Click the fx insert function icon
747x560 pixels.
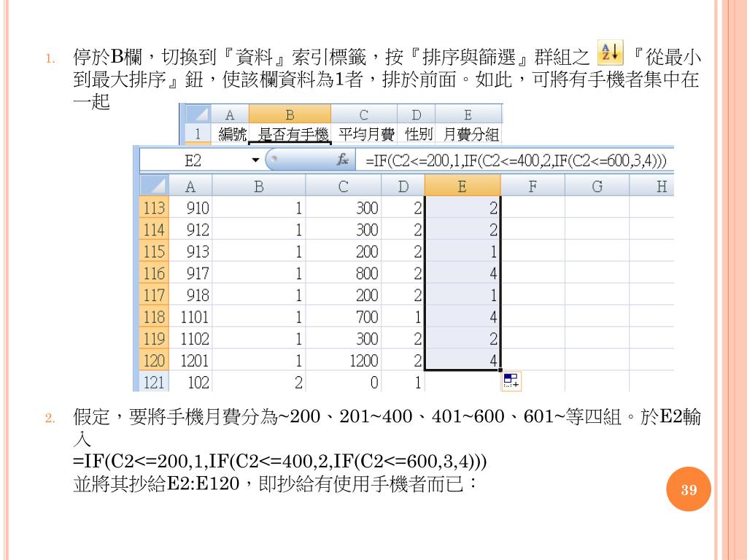point(342,160)
